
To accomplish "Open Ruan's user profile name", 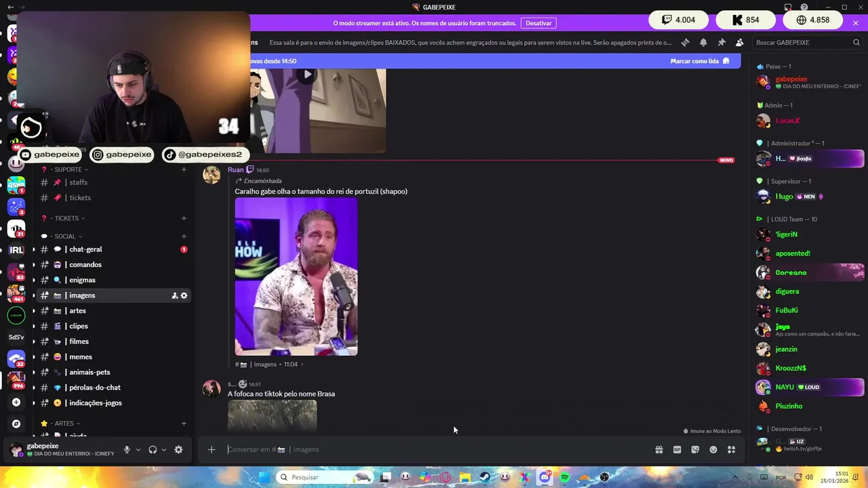I will (x=235, y=170).
